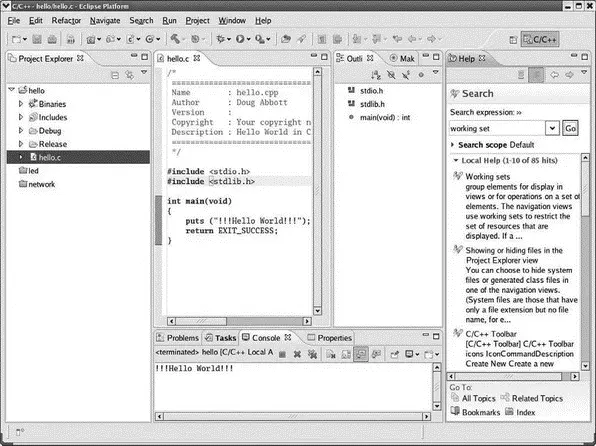596x446 pixels.
Task: Switch to the Make targets tab
Action: click(402, 59)
